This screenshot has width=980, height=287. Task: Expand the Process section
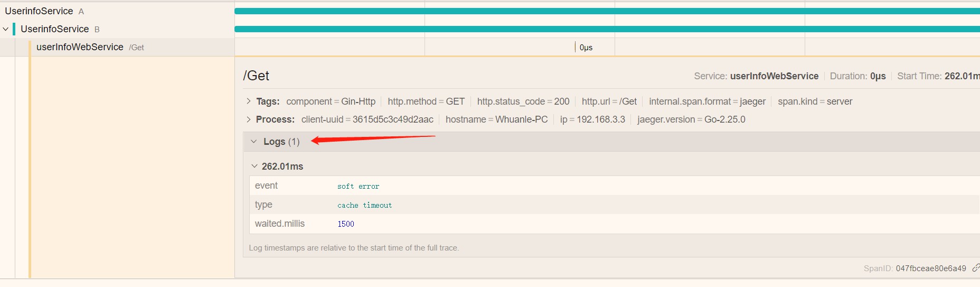coord(249,119)
